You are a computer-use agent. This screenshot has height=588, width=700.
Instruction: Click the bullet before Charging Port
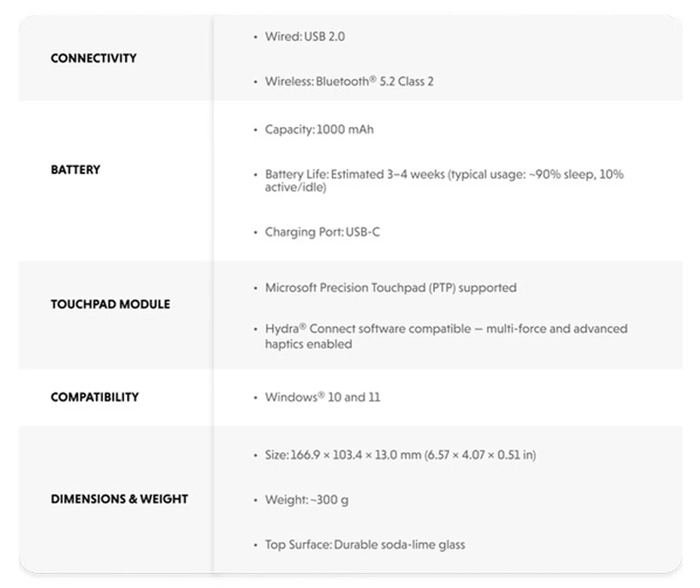coord(255,232)
